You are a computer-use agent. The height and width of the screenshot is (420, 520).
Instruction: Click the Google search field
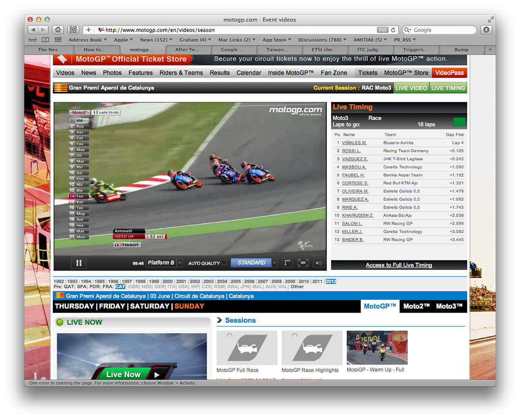click(440, 30)
